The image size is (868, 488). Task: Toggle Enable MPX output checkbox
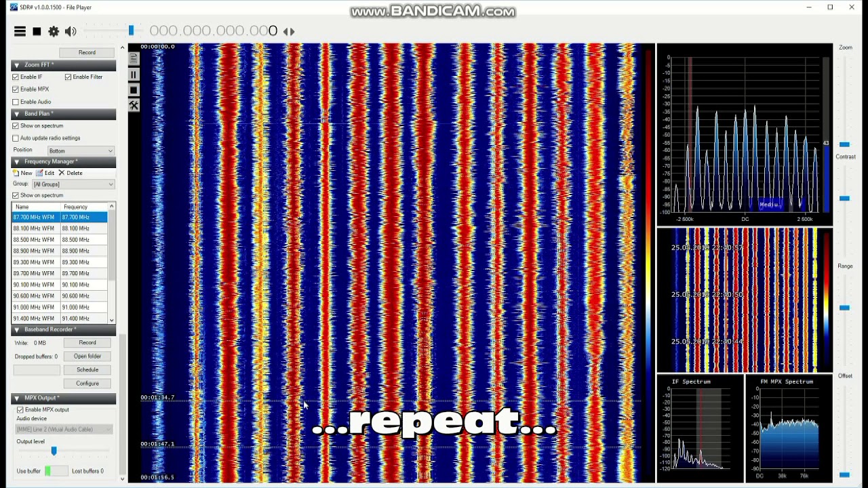coord(20,409)
